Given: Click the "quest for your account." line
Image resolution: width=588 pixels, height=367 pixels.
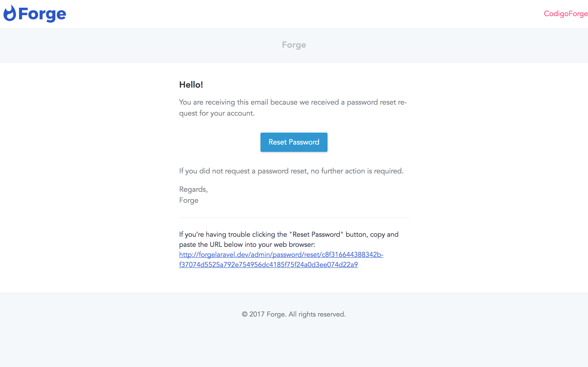Looking at the screenshot, I should [217, 113].
